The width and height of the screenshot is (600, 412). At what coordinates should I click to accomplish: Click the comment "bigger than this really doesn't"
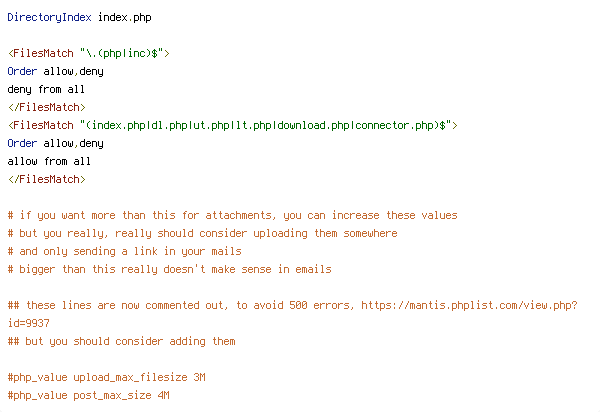[169, 269]
